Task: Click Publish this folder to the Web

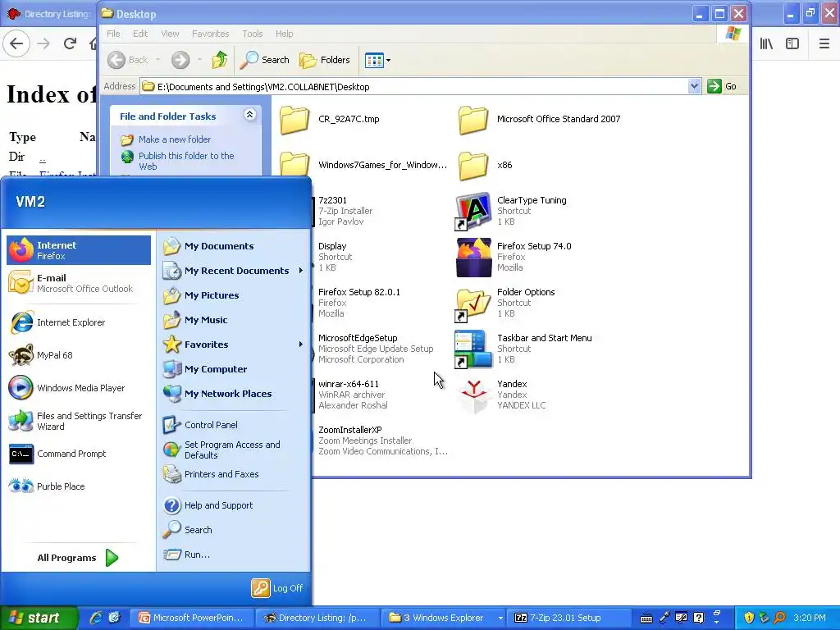Action: click(186, 162)
